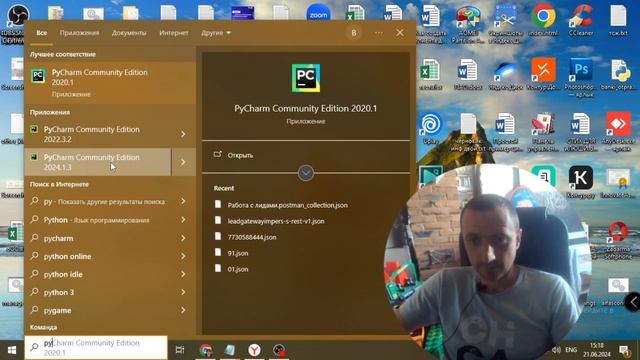Expand options for PyCharm 2024.1.3

tap(183, 162)
